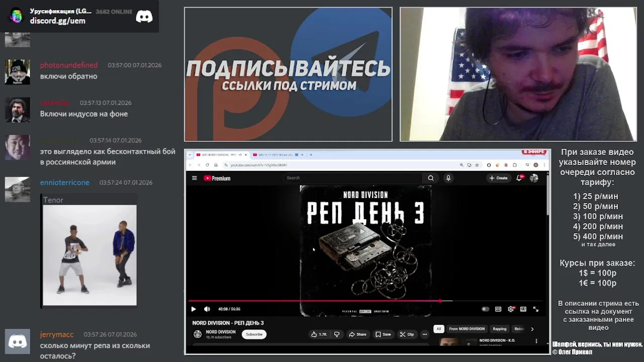Go to browser home page icon
The width and height of the screenshot is (644, 362).
click(x=216, y=165)
